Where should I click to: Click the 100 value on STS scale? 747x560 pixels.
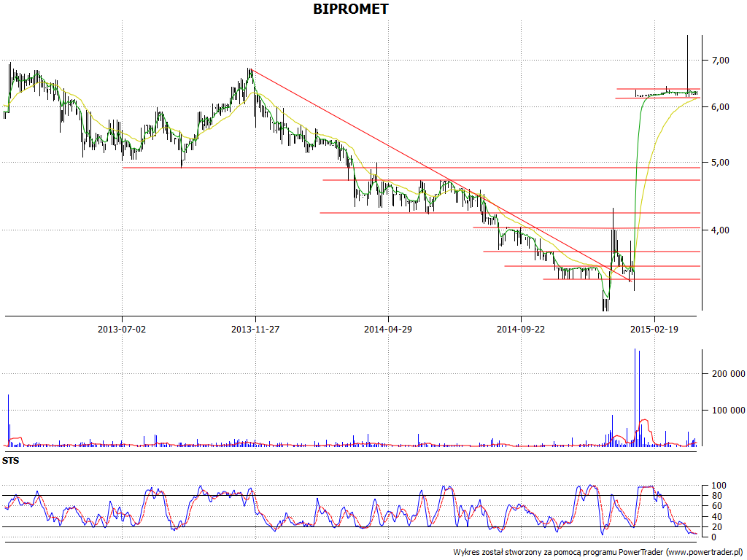pyautogui.click(x=719, y=486)
